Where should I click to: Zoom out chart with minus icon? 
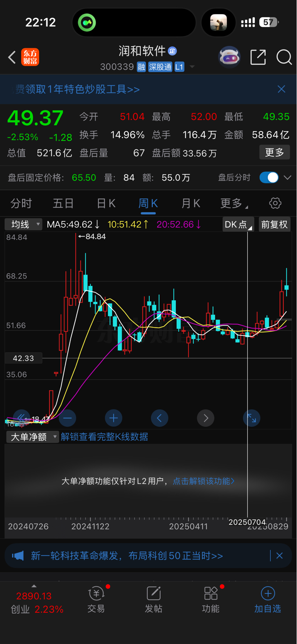(x=67, y=418)
